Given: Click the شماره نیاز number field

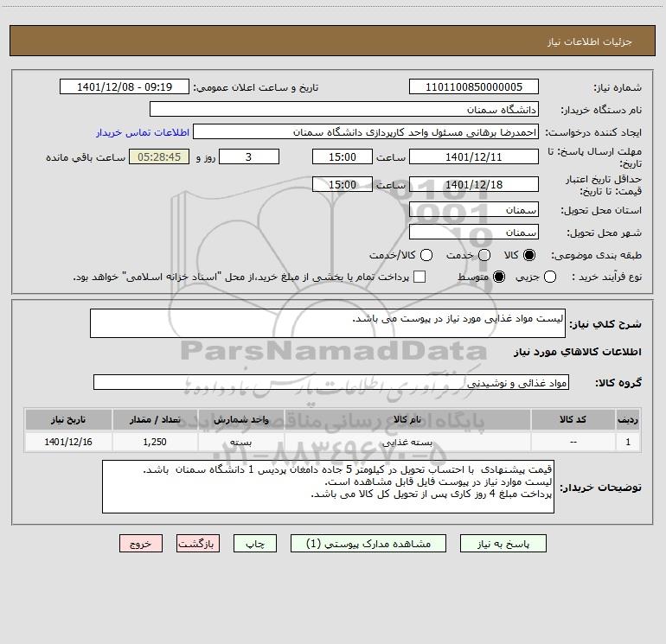Looking at the screenshot, I should point(474,87).
